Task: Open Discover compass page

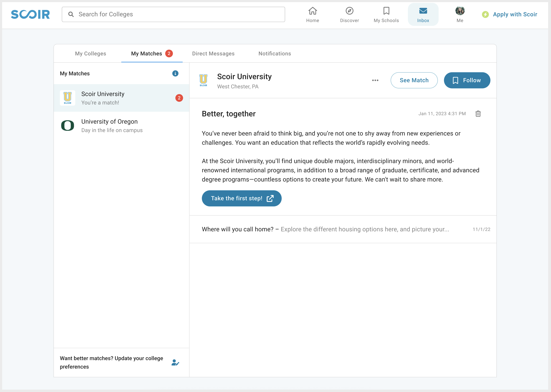Action: 349,15
